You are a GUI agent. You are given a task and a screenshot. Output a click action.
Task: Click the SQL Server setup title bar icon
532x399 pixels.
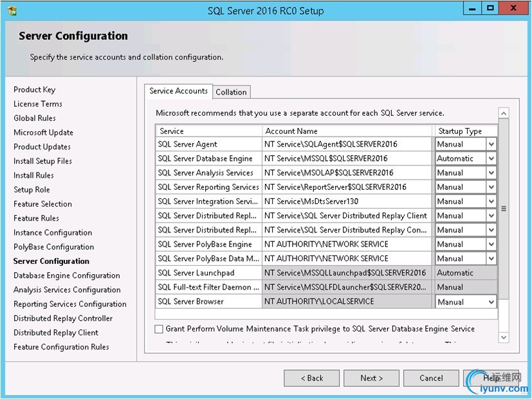pyautogui.click(x=12, y=10)
